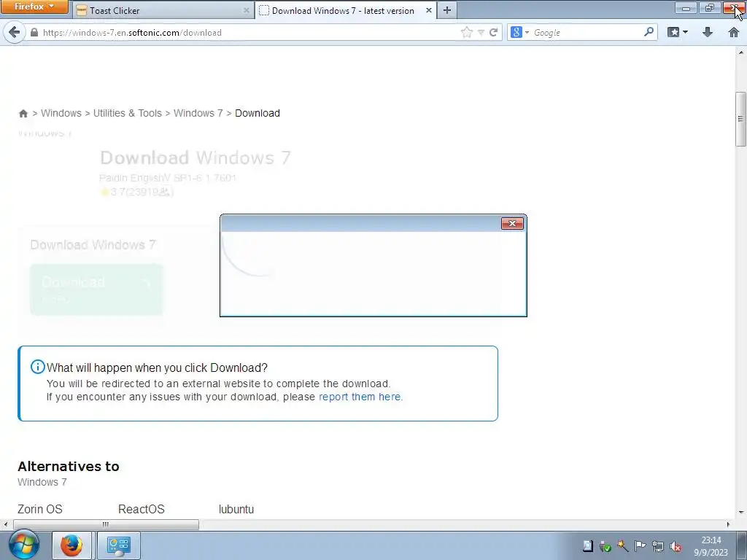
Task: Run search with the magnifier icon
Action: 649,32
